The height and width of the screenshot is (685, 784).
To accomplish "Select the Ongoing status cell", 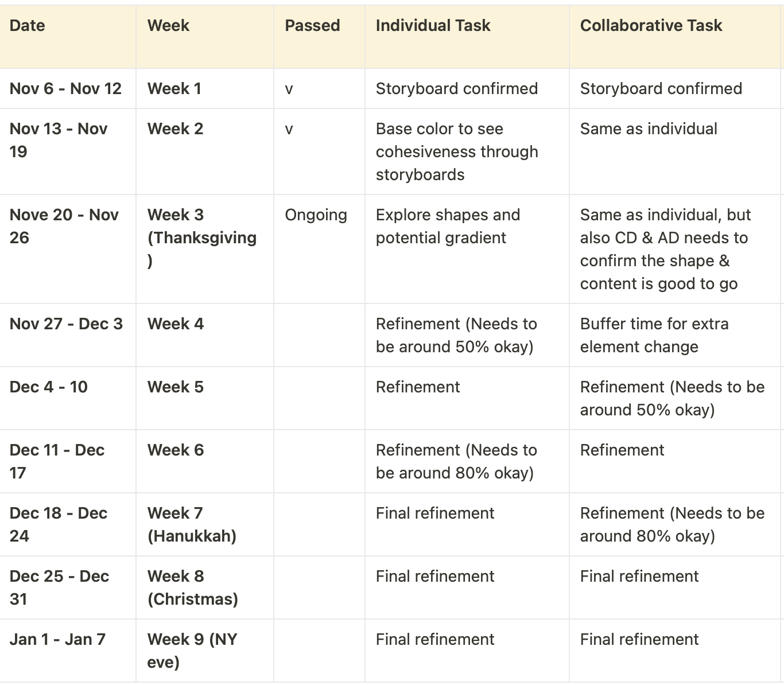I will point(319,249).
